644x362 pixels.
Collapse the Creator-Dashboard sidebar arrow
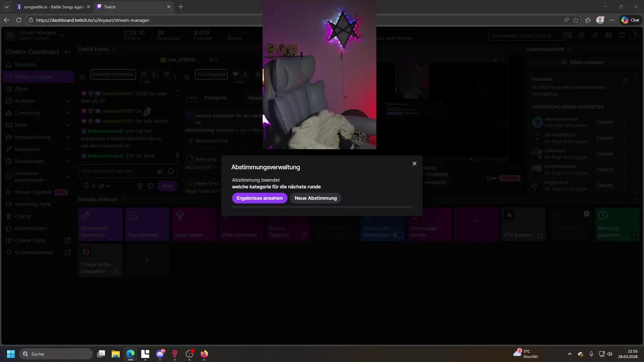(x=67, y=52)
